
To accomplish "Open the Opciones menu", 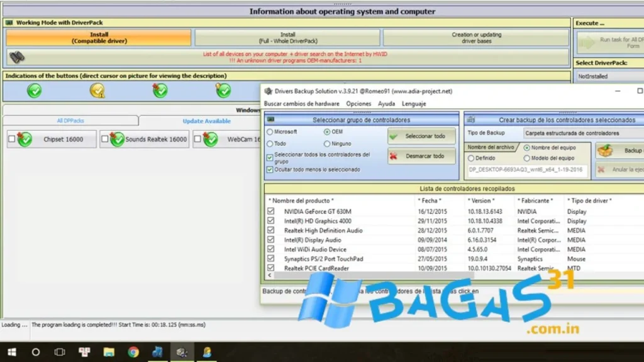I will (358, 104).
